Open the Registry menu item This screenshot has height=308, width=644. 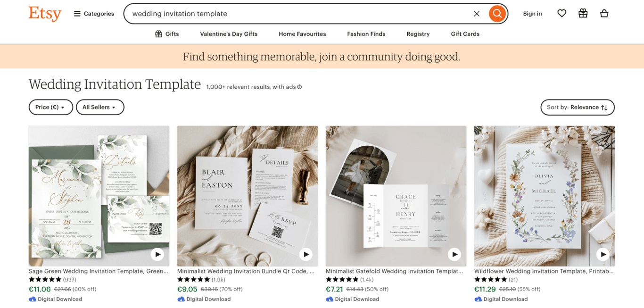click(418, 33)
